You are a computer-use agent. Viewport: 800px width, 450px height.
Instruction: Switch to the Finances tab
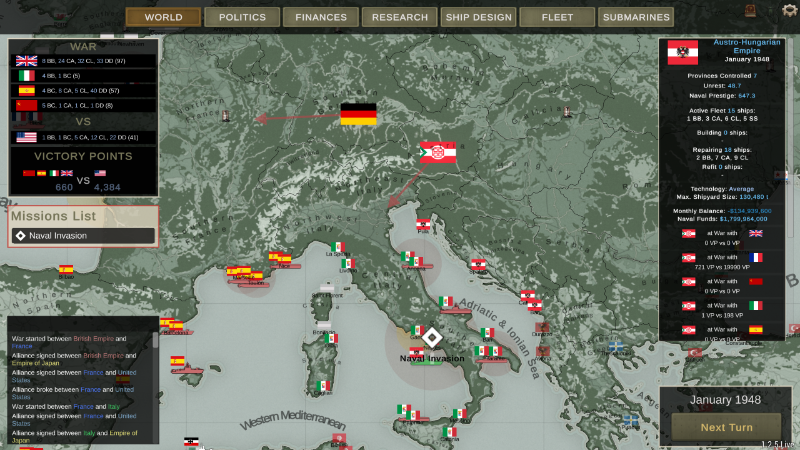coord(320,17)
